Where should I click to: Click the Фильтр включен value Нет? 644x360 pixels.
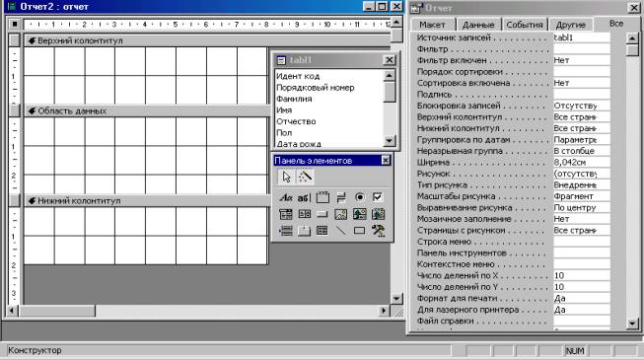click(581, 60)
